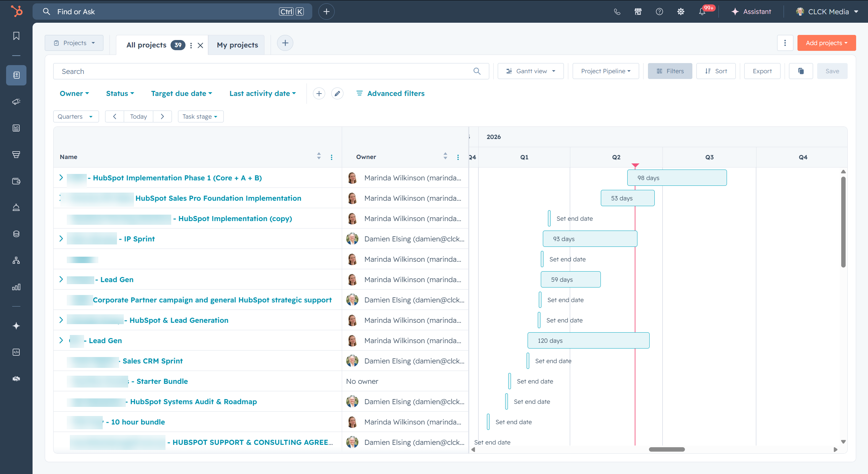
Task: Click the horizontal Gantt scrollbar thumb
Action: point(667,450)
